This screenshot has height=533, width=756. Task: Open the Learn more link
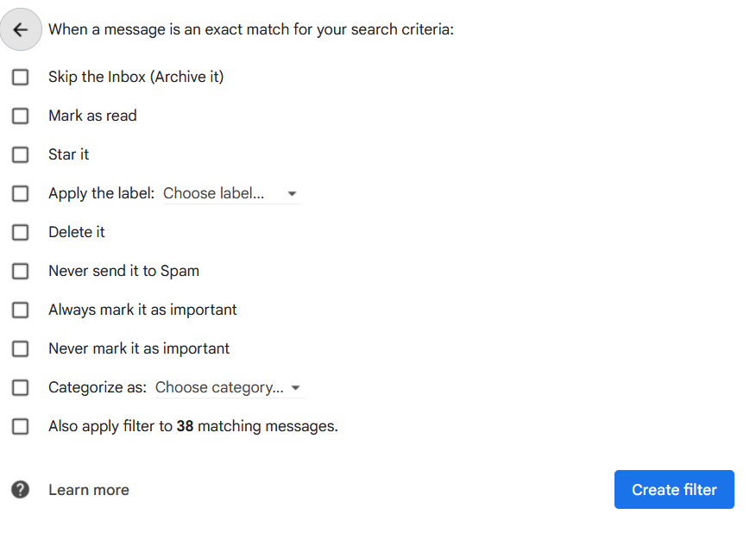[x=89, y=490]
